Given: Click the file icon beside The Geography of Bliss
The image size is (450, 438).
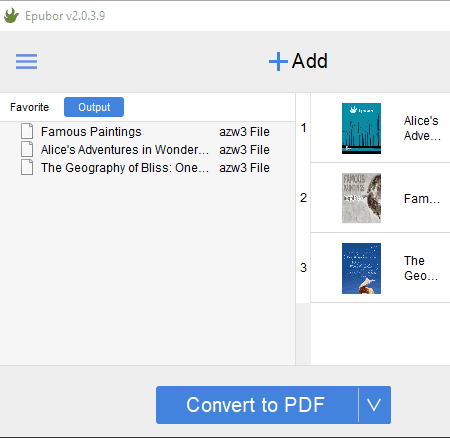Looking at the screenshot, I should [x=27, y=167].
